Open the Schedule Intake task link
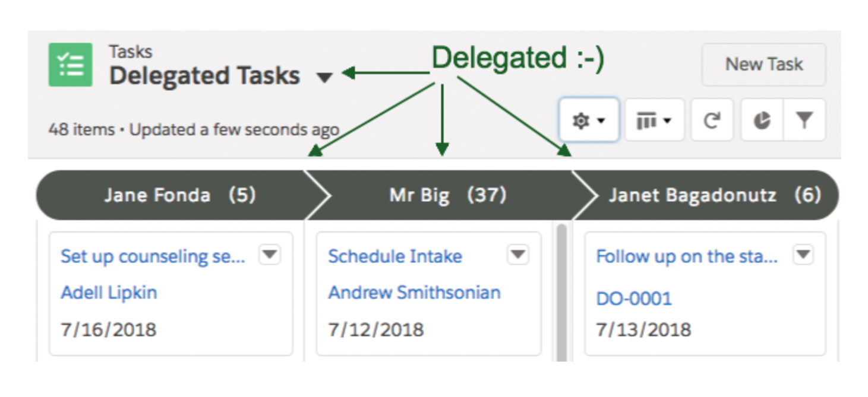Viewport: 868px width, 397px height. [395, 256]
